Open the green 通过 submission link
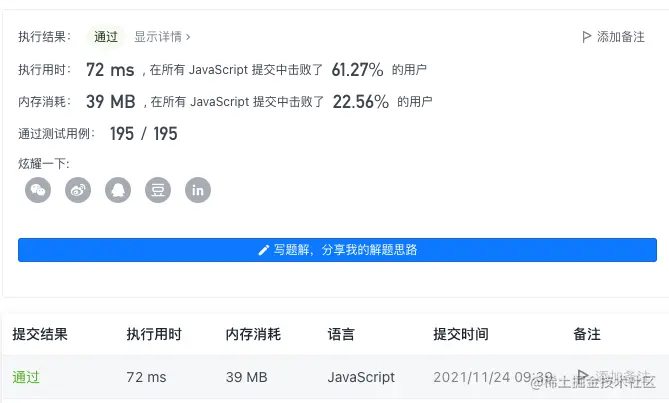 [26, 377]
